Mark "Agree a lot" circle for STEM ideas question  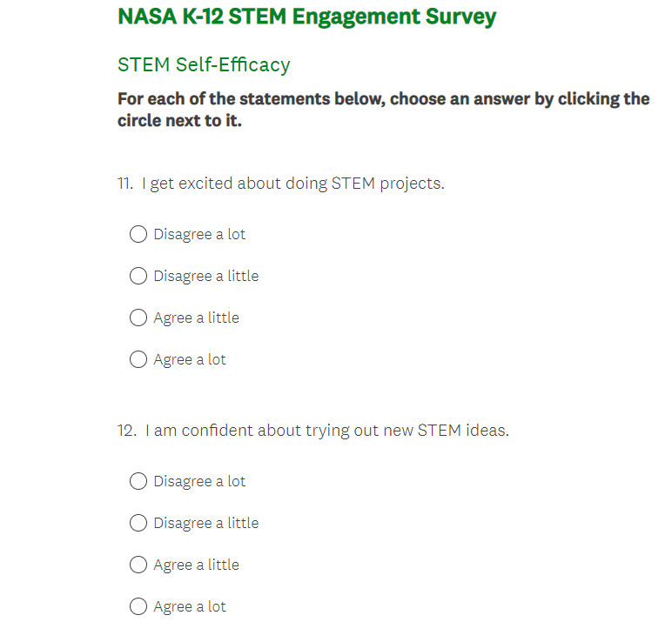(138, 606)
